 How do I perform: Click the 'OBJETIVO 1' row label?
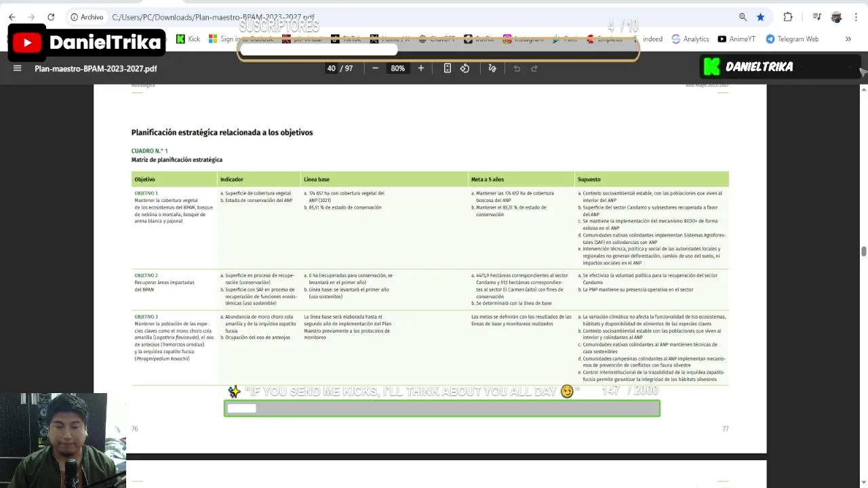coord(146,193)
